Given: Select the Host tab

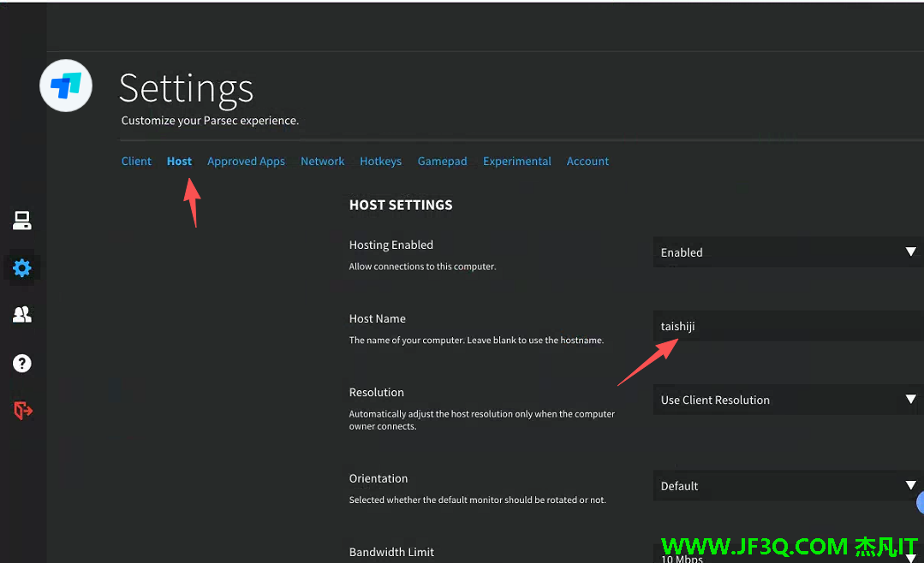Looking at the screenshot, I should point(179,161).
